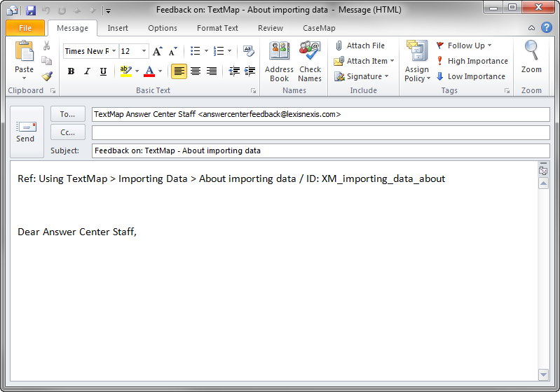Click the Paste clipboard icon
The image size is (560, 392).
tap(24, 51)
